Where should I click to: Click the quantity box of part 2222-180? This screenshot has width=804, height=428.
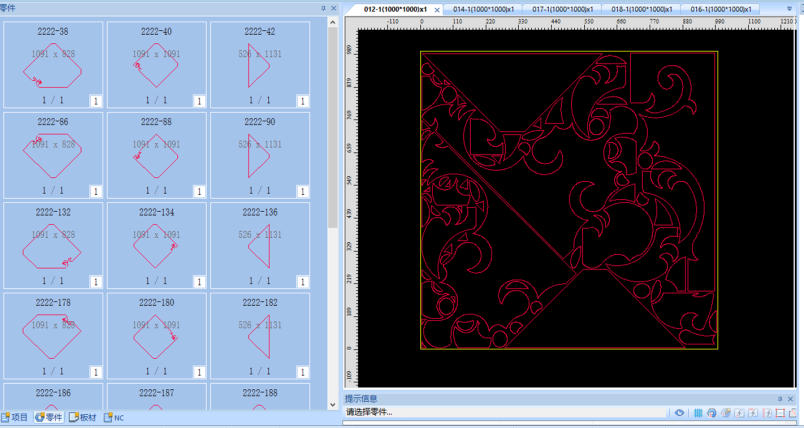coord(199,372)
